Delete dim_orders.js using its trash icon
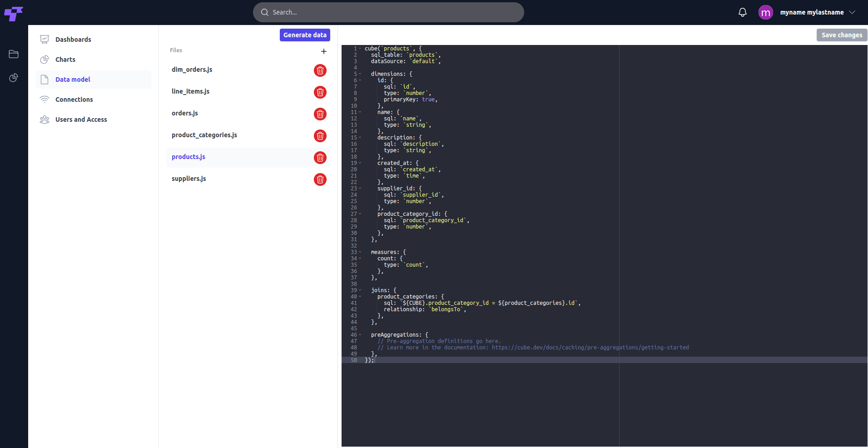The width and height of the screenshot is (868, 448). [320, 70]
